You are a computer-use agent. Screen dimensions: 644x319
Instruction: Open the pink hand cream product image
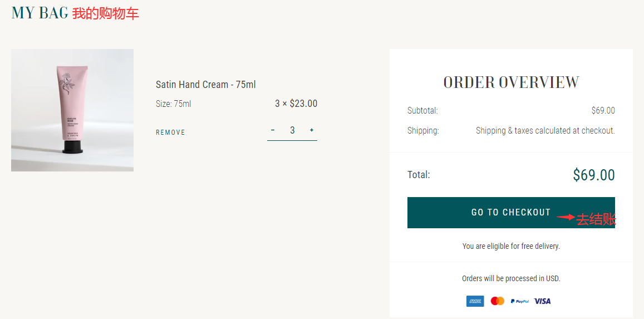(72, 110)
